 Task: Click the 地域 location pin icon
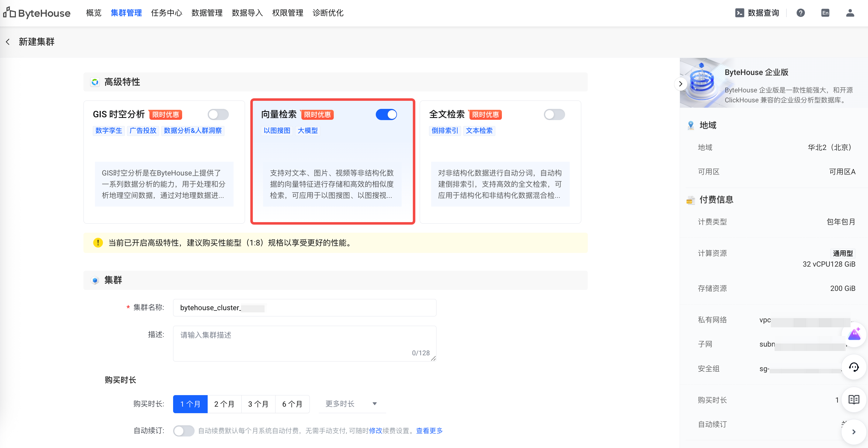coord(691,125)
